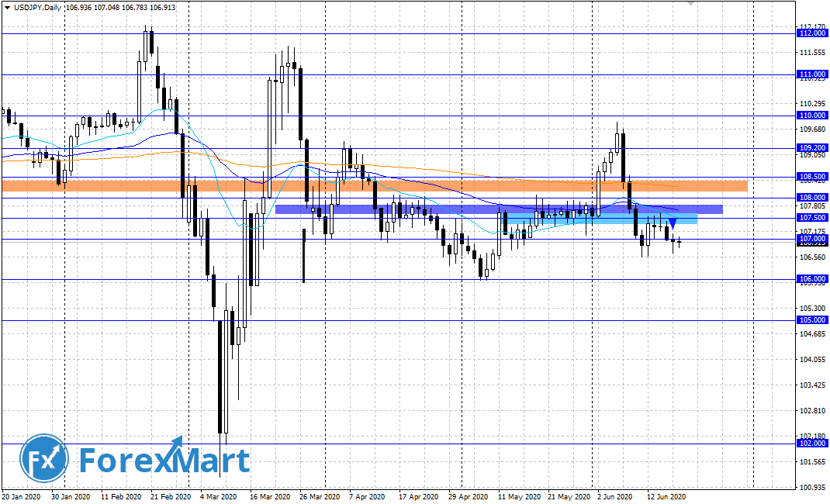Viewport: 830px width, 504px height.
Task: Open the USDJPY,Daily symbol dropdown triangle
Action: (7, 7)
